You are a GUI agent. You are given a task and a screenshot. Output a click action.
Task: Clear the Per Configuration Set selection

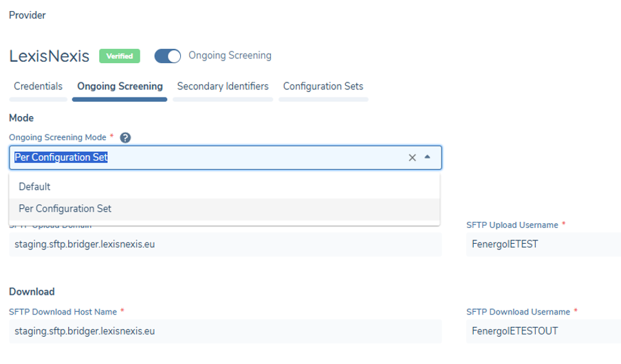point(413,157)
